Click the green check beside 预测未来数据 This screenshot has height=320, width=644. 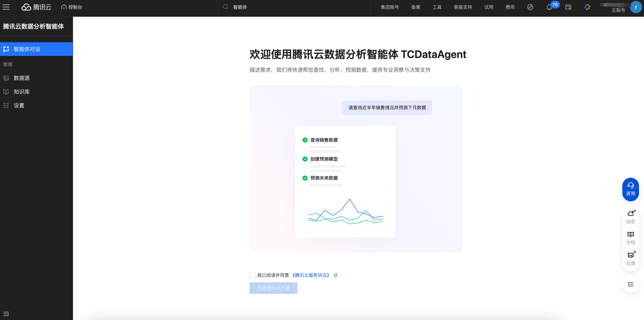(x=305, y=178)
